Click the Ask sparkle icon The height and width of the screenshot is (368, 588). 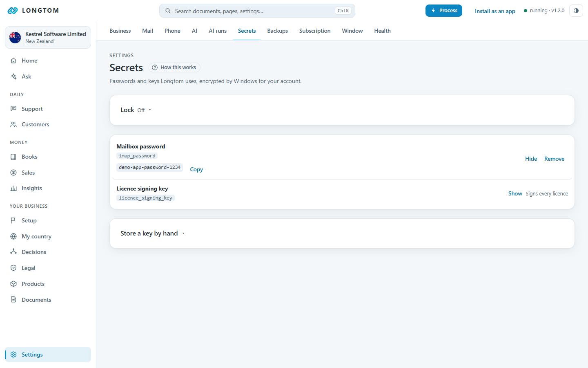click(x=13, y=76)
